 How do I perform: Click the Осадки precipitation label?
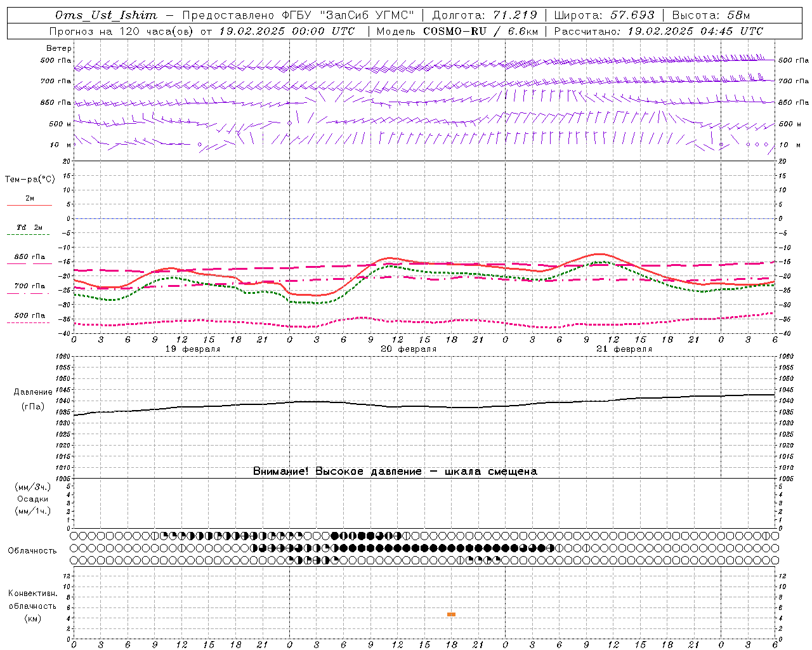(33, 499)
